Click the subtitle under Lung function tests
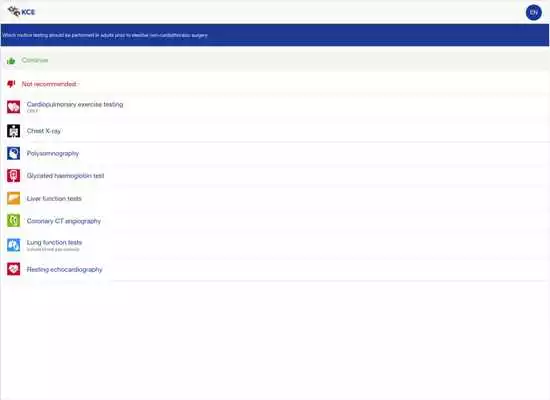550x400 pixels. pyautogui.click(x=53, y=249)
